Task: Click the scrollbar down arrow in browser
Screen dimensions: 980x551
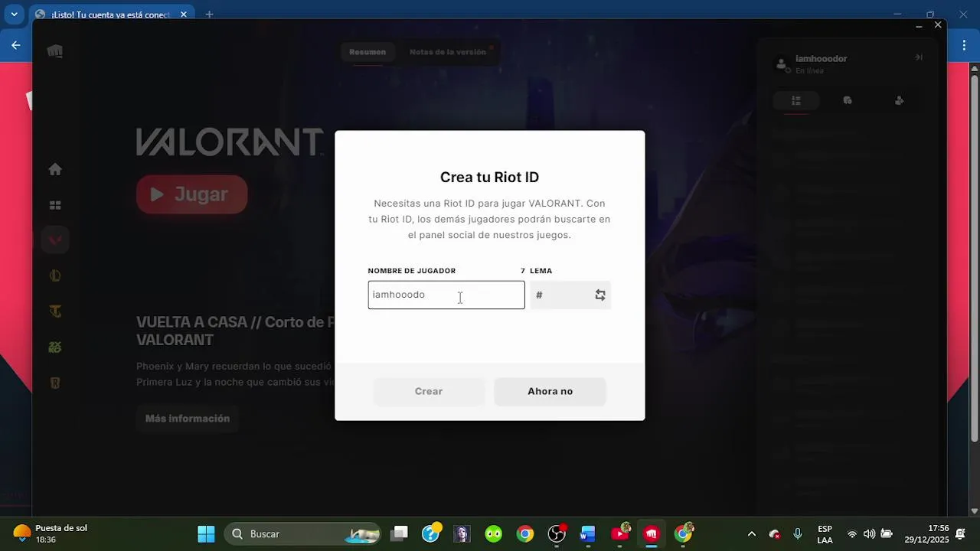Action: [974, 510]
